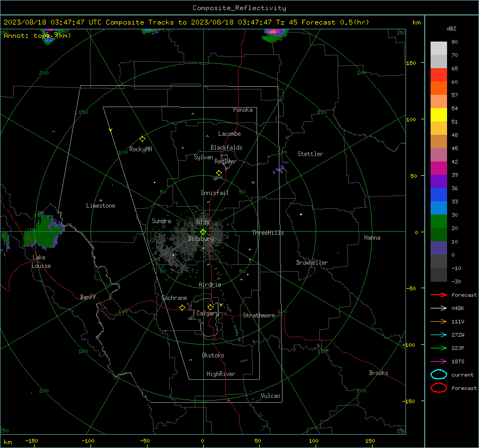Pick the magenta dBZ color swatch

(439, 168)
